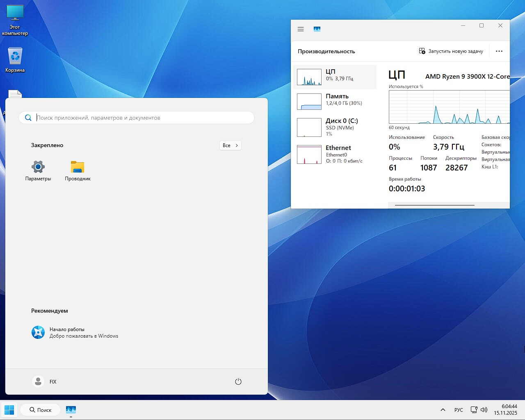This screenshot has width=525, height=420.
Task: Switch keyboard language via РУС indicator
Action: point(458,410)
